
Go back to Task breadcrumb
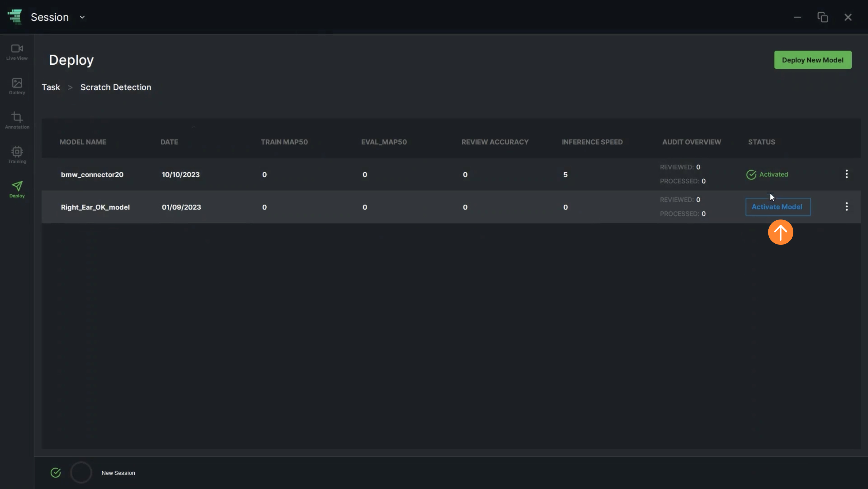pyautogui.click(x=51, y=87)
